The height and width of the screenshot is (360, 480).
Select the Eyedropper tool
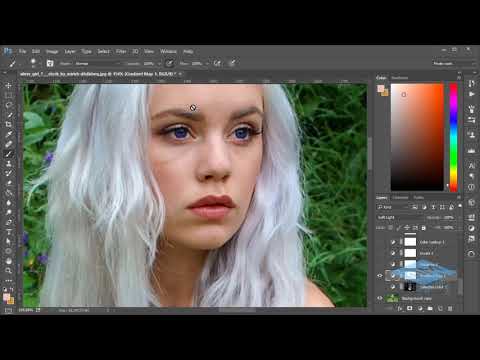tap(9, 134)
